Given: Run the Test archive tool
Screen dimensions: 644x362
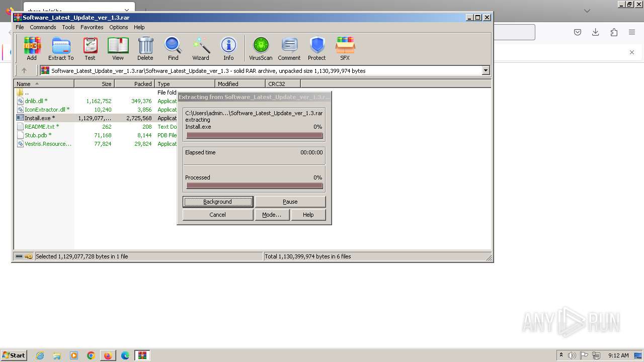Looking at the screenshot, I should coord(90,49).
